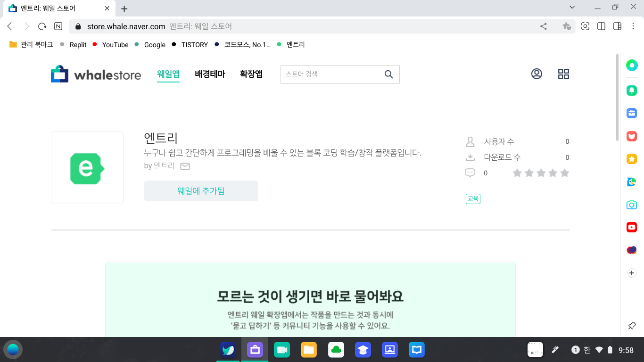Open the tab search dropdown arrow
Viewport: 644px width, 362px height.
click(572, 7)
